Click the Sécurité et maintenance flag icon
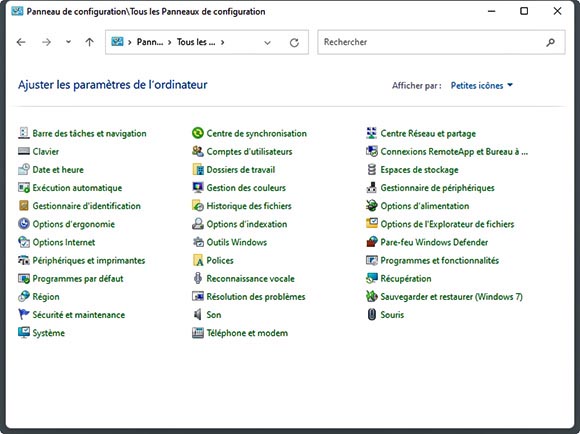Screen dimensions: 580x434 (x=24, y=314)
